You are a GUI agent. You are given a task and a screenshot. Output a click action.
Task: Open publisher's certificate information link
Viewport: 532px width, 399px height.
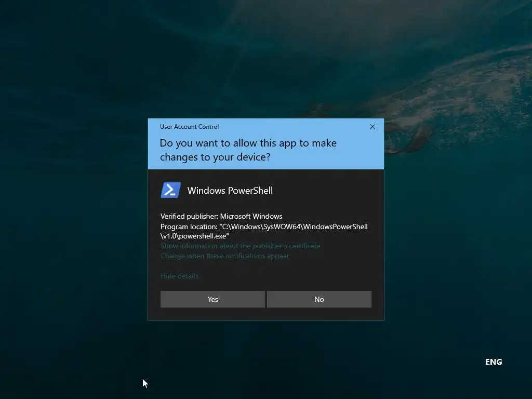(x=240, y=246)
